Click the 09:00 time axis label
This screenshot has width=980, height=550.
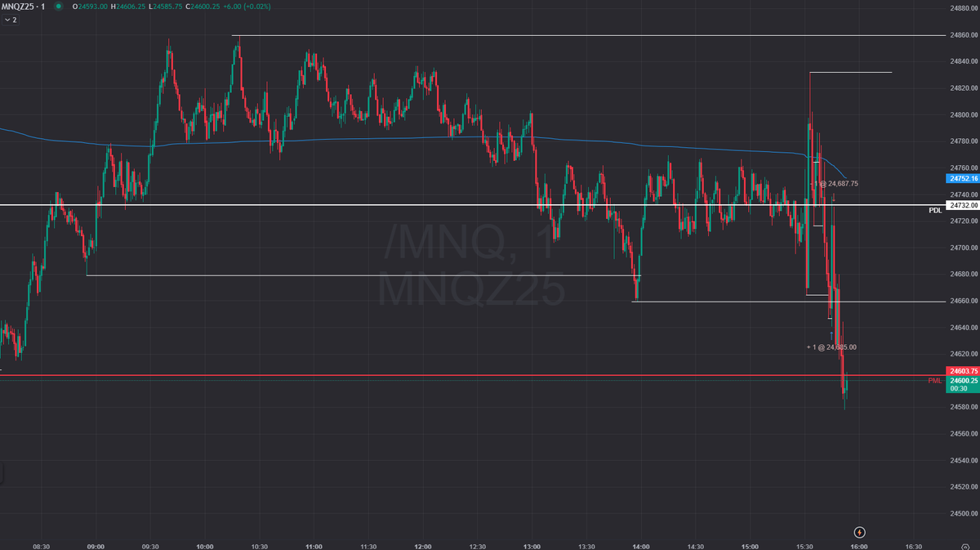[x=96, y=547]
